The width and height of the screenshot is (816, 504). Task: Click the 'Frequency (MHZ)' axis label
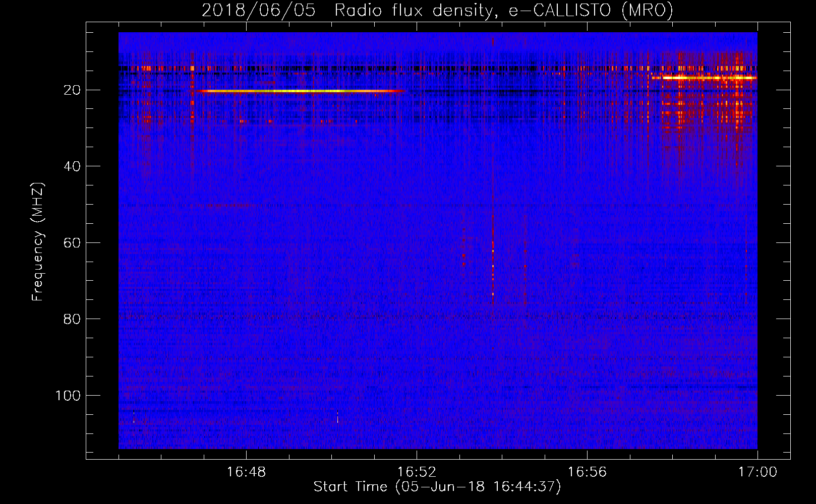coord(38,242)
